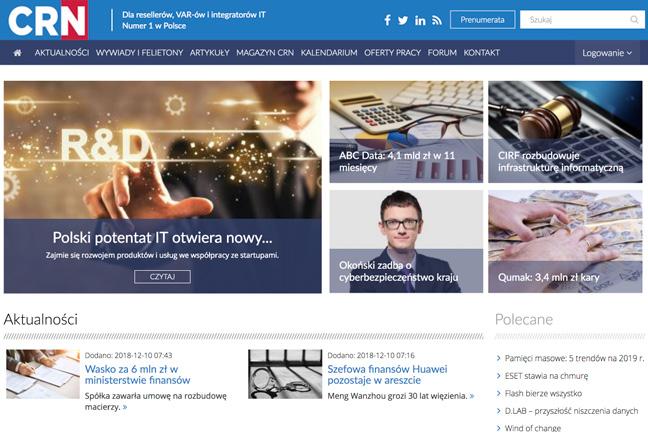Open the Magazyn CRN menu item
The height and width of the screenshot is (432, 648).
tap(265, 53)
